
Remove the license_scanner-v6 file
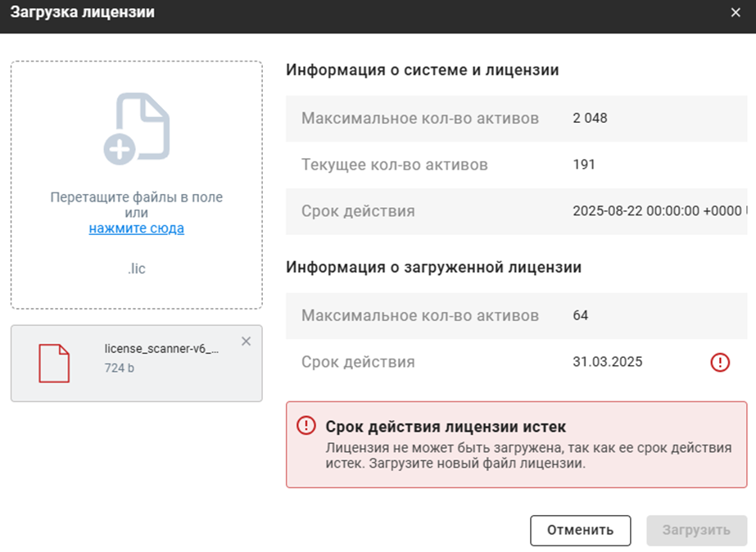pyautogui.click(x=246, y=342)
